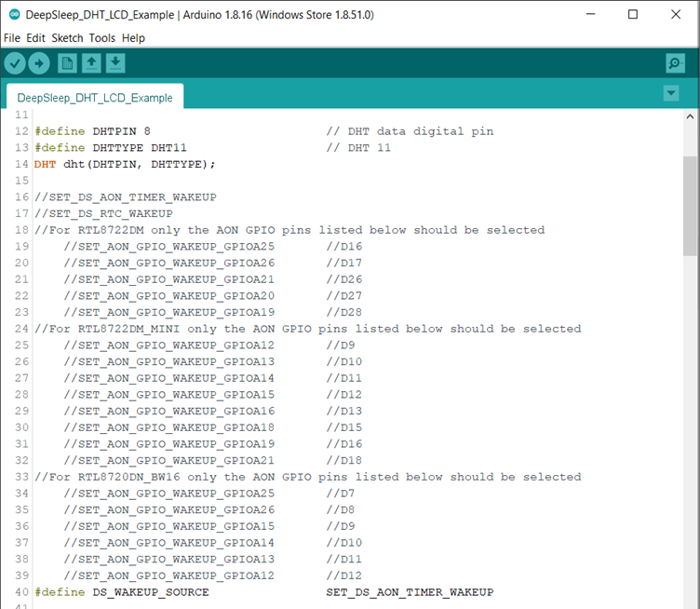Upload the sketch with the arrow button
700x609 pixels.
[x=39, y=63]
